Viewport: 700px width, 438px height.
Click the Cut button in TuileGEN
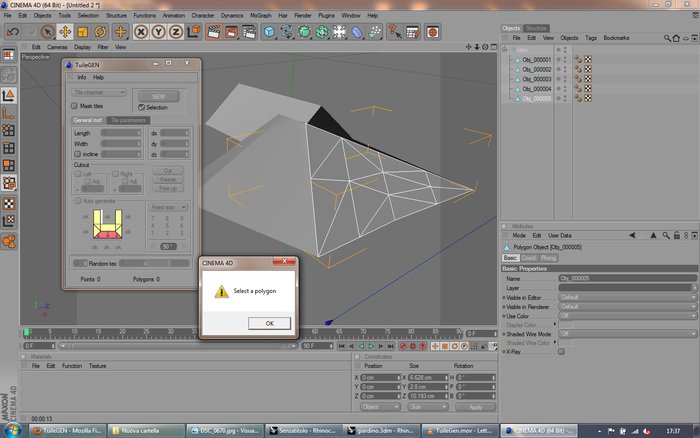[168, 171]
